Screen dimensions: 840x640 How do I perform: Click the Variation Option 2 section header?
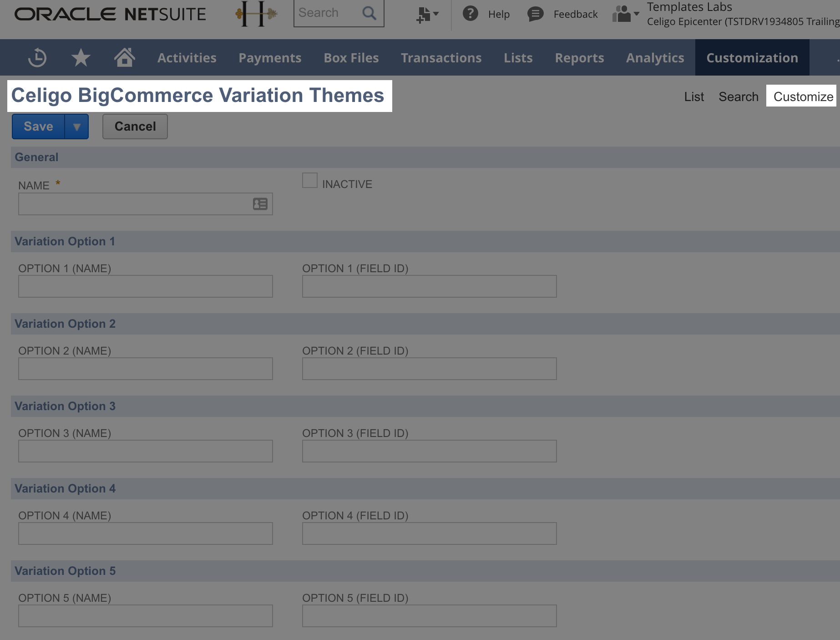(x=425, y=324)
